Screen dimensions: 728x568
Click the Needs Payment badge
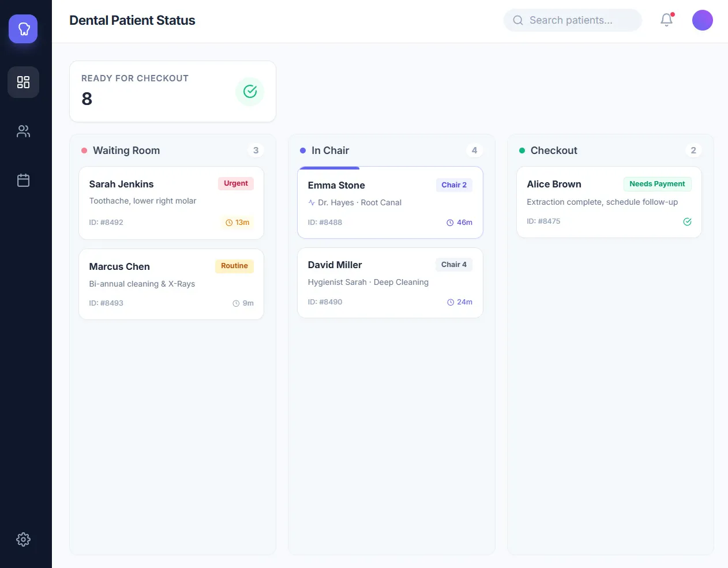click(657, 184)
